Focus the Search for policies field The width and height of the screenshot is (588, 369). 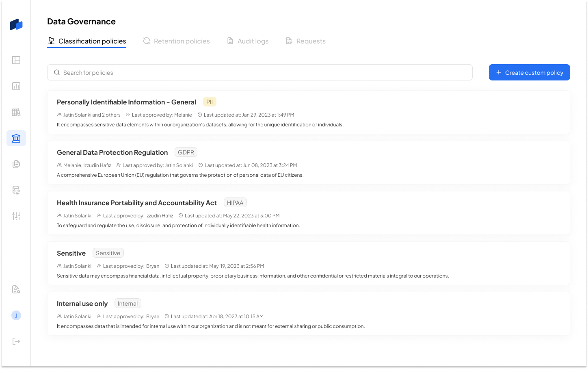pyautogui.click(x=260, y=72)
